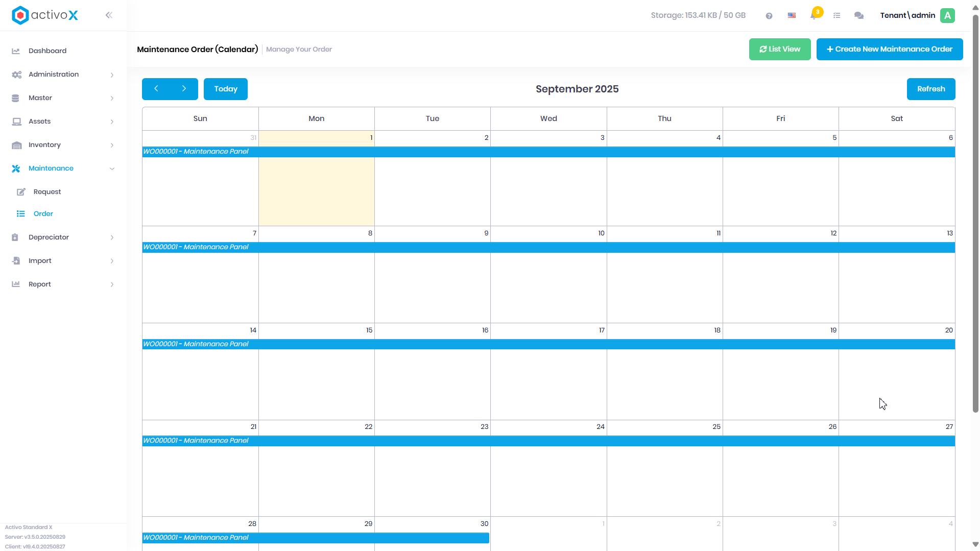The image size is (980, 551).
Task: Click the Dashboard chart icon
Action: pyautogui.click(x=16, y=51)
